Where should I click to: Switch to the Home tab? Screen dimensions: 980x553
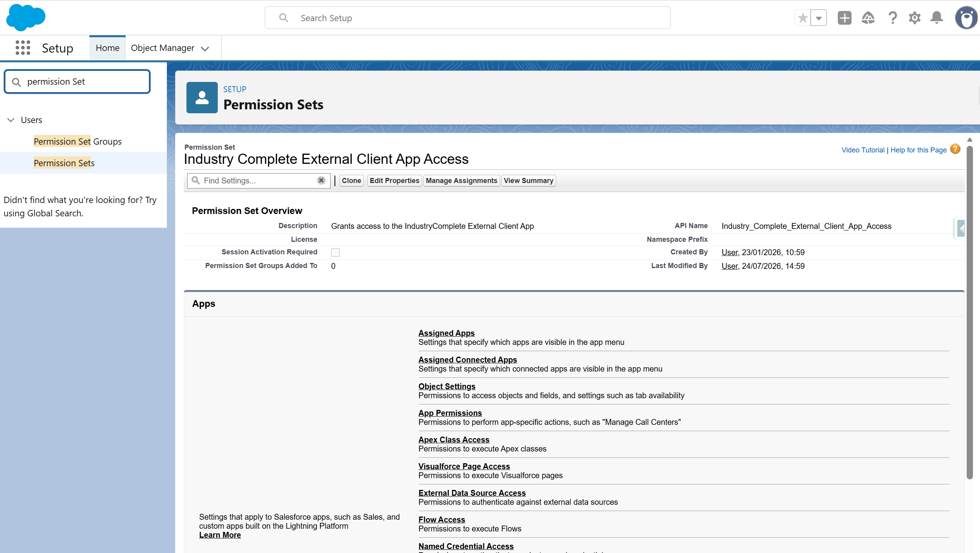coord(107,48)
